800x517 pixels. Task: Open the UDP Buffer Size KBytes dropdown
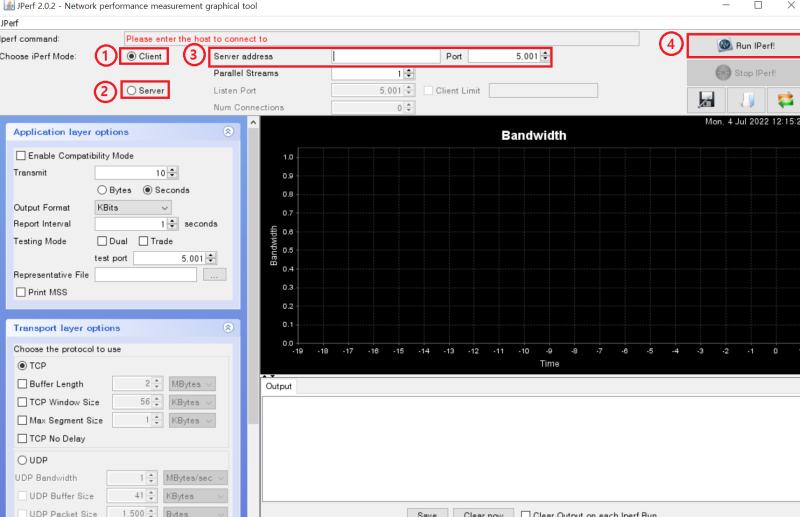pos(195,496)
